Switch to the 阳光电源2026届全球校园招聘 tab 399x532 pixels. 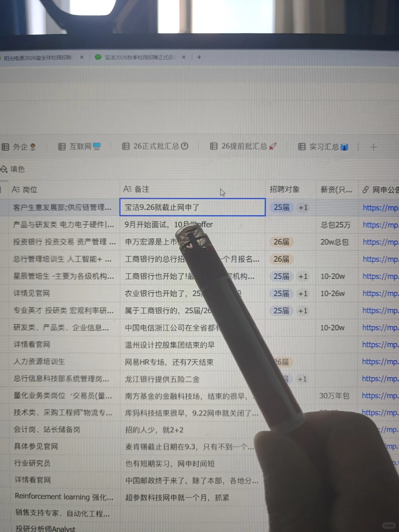37,58
